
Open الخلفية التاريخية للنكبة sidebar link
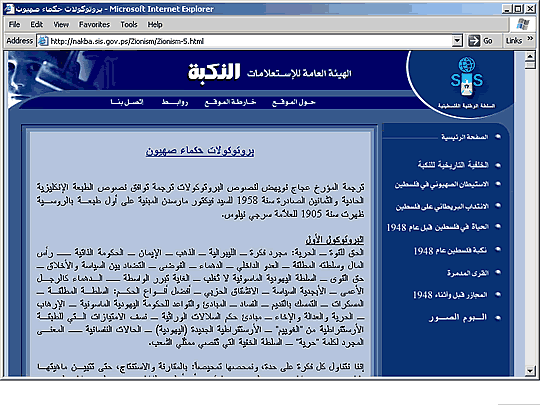[453, 165]
